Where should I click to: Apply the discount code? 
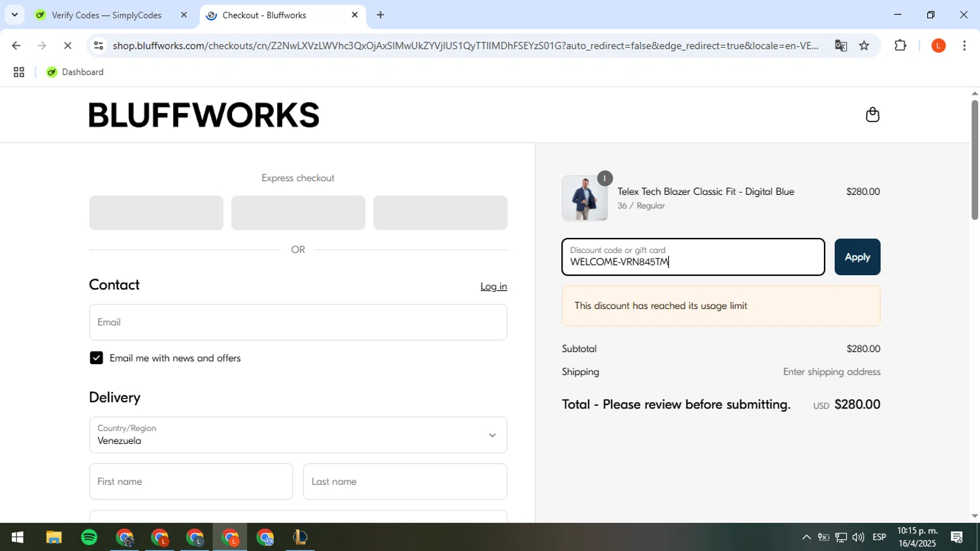[857, 257]
